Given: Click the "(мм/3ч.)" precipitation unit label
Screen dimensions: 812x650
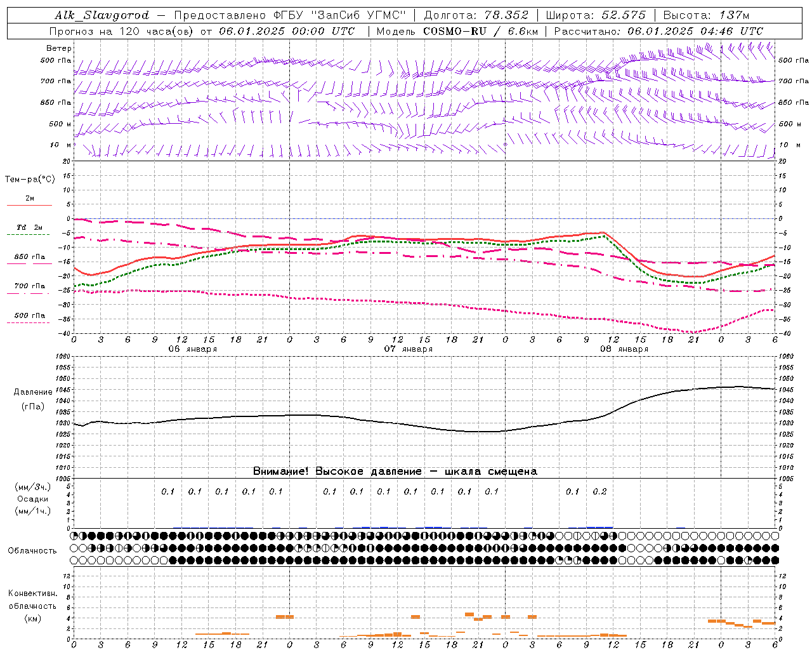Looking at the screenshot, I should tap(33, 487).
